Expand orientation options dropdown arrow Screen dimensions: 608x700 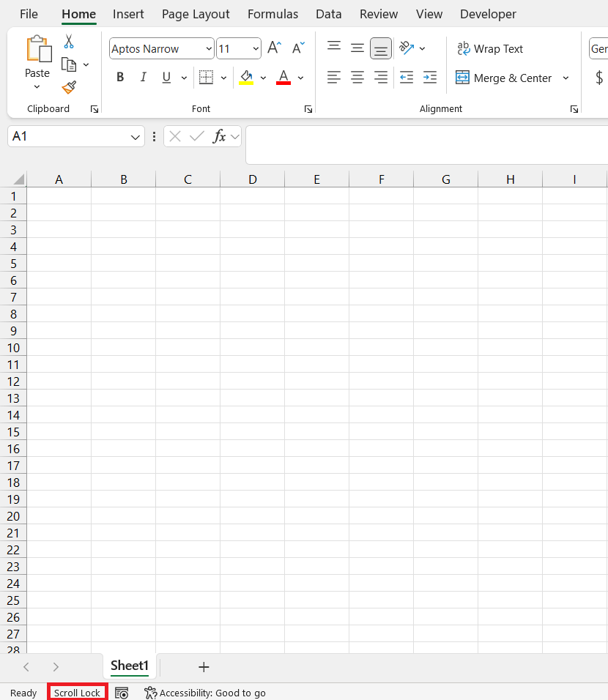coord(422,48)
